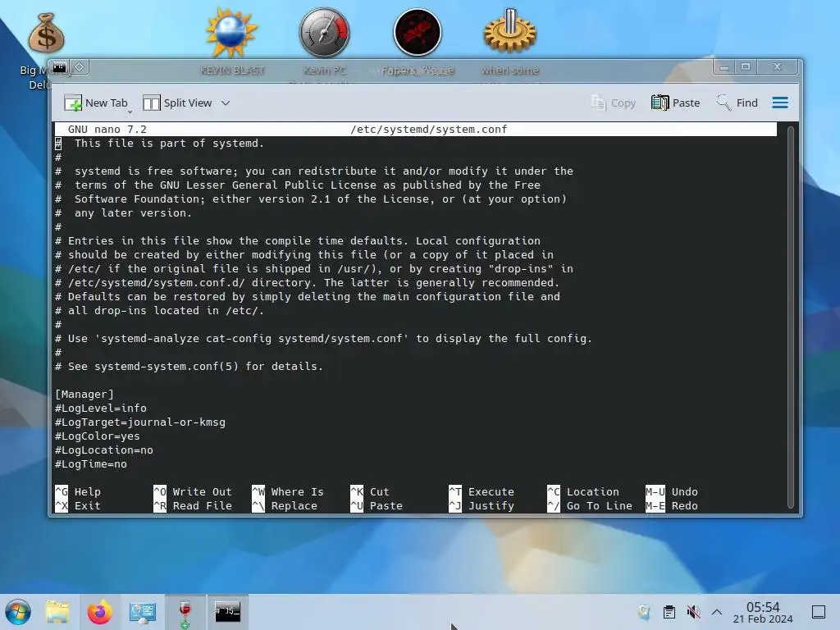Open the Start menu orb
Viewport: 840px width, 630px height.
(18, 612)
